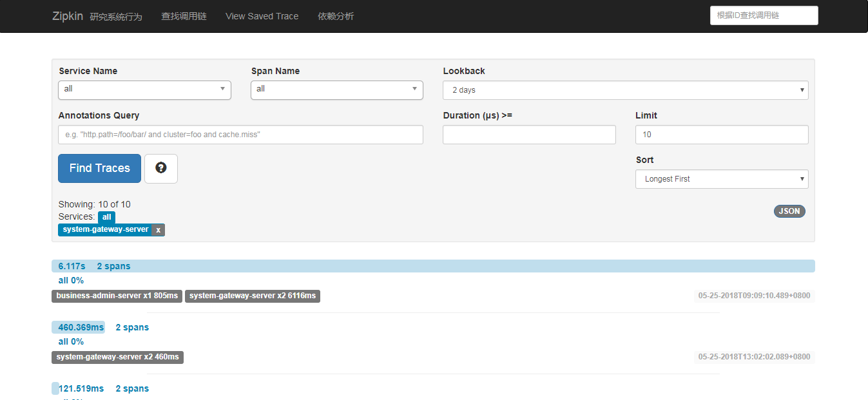Open the 460.369ms trace bar
Screen dimensions: 868x400
click(78, 327)
